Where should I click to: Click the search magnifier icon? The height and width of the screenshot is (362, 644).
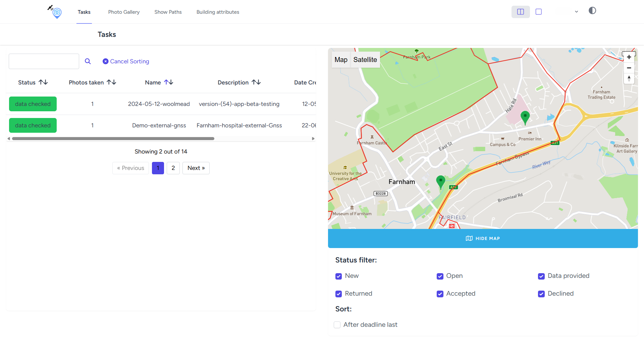click(x=88, y=61)
